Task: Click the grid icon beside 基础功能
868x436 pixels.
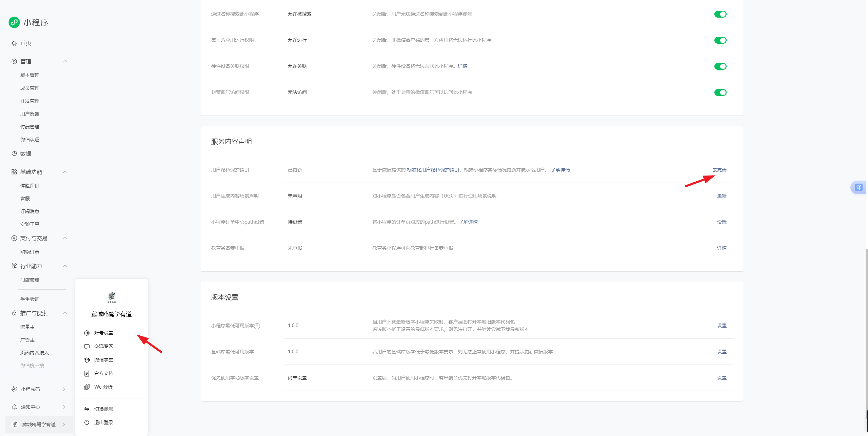Action: (x=14, y=172)
